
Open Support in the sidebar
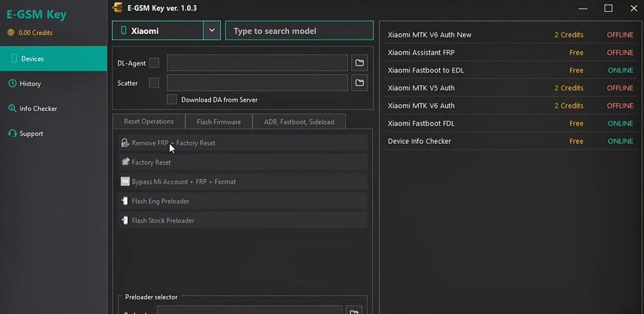[53, 134]
